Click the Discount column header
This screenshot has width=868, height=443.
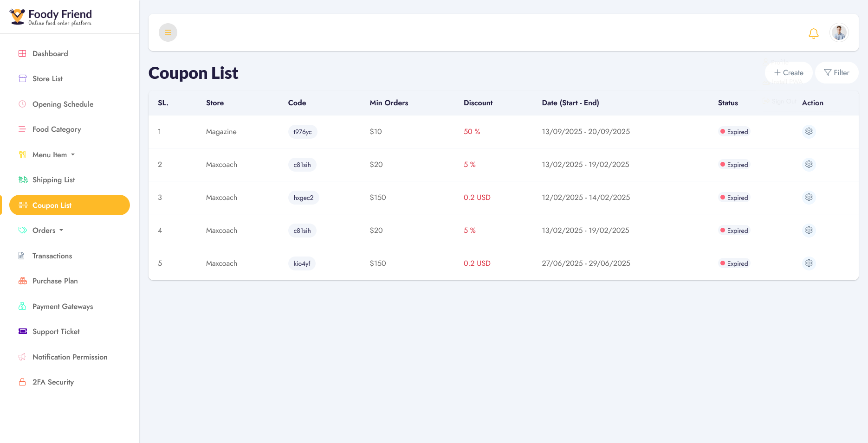[x=478, y=103]
